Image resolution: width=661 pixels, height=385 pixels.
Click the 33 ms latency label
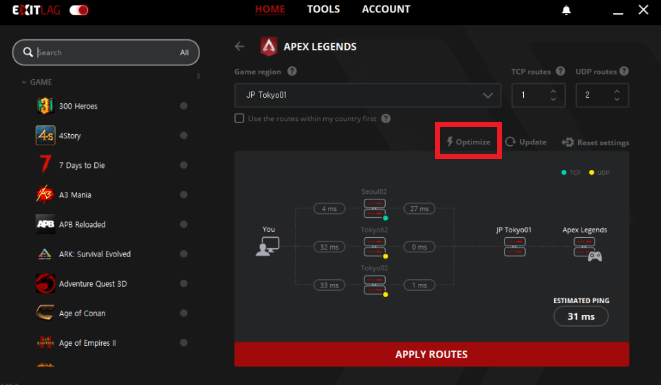(x=329, y=285)
